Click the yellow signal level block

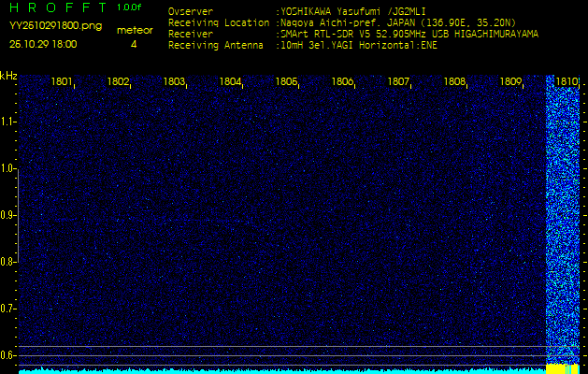pos(562,368)
